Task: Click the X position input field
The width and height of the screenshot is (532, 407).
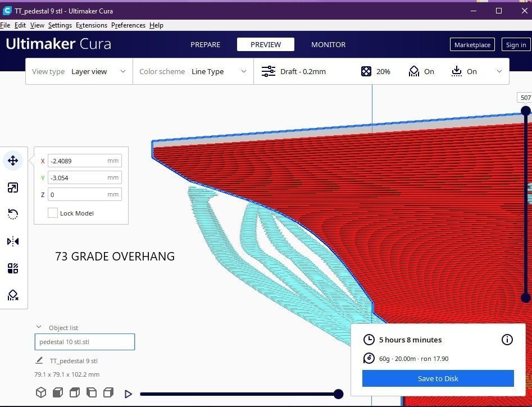Action: [84, 161]
